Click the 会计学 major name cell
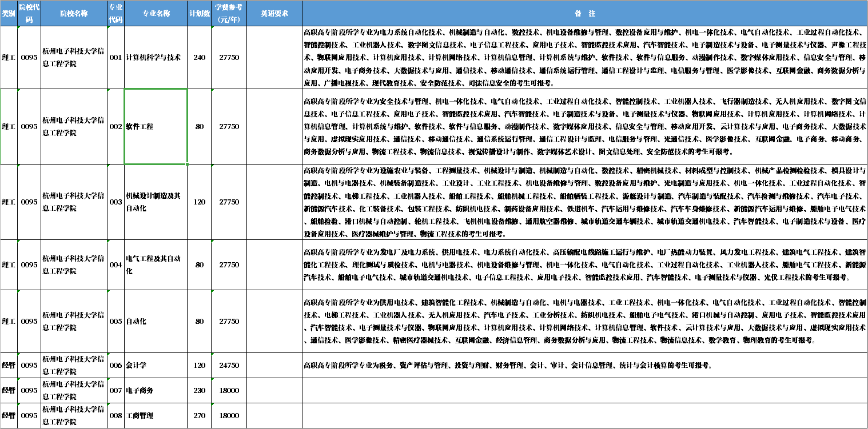The height and width of the screenshot is (429, 868). (x=156, y=365)
